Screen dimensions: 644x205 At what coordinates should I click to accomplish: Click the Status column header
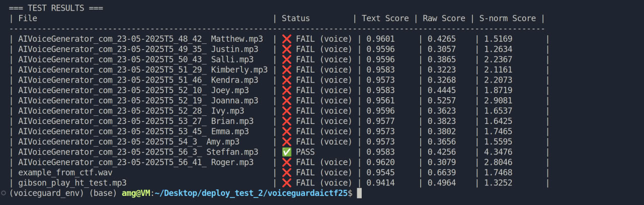point(296,19)
